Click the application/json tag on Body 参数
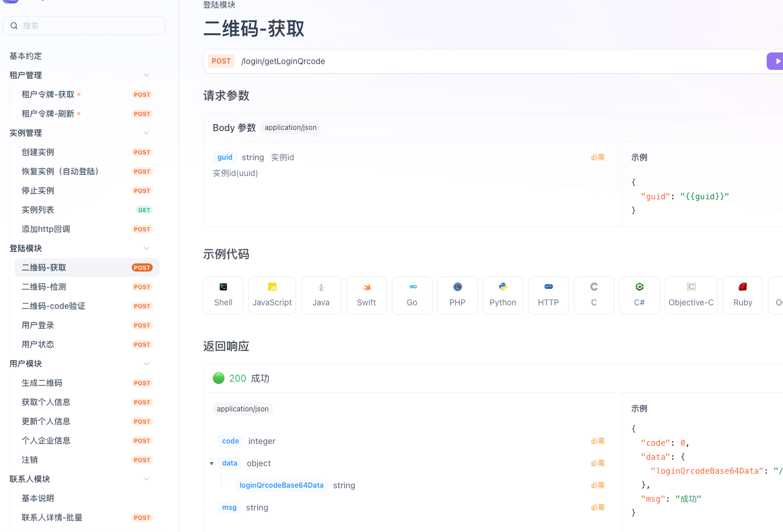The height and width of the screenshot is (532, 783). [290, 127]
